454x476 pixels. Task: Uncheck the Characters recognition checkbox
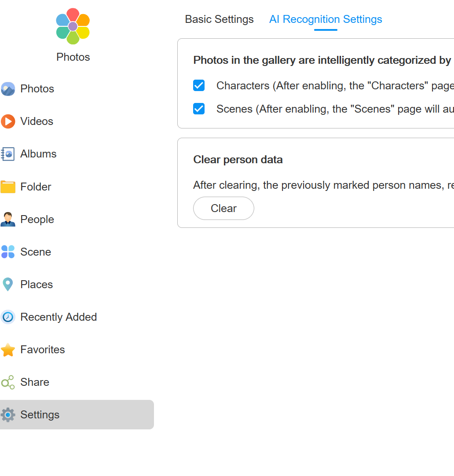[x=199, y=85]
